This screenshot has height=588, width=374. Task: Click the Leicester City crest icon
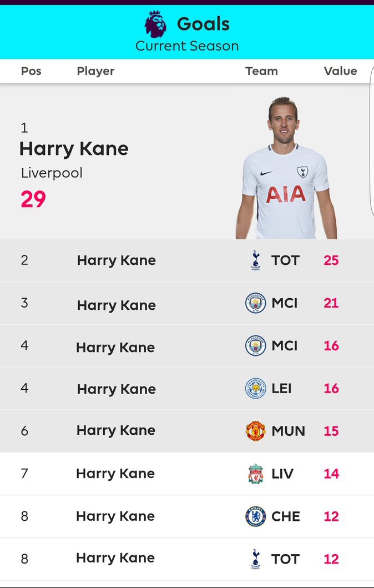256,389
